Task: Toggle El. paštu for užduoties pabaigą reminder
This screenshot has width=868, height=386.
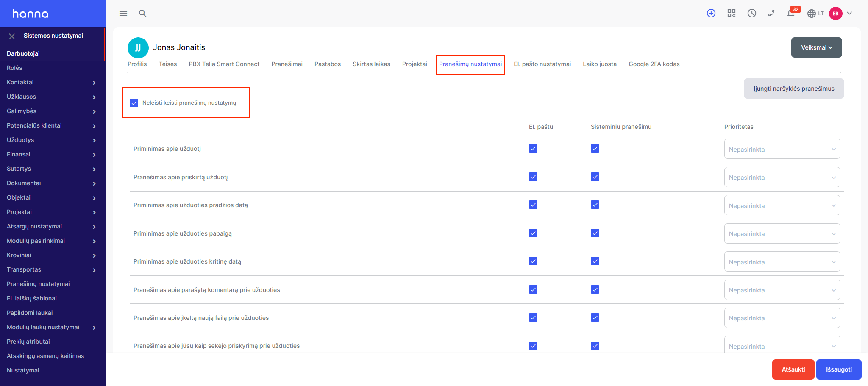Action: (x=533, y=233)
